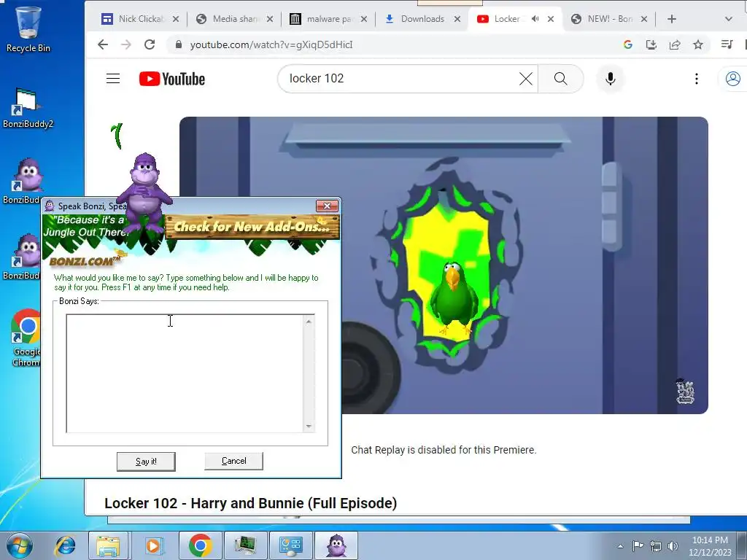The image size is (747, 560).
Task: Open the Action Center flag tray icon
Action: tap(638, 546)
